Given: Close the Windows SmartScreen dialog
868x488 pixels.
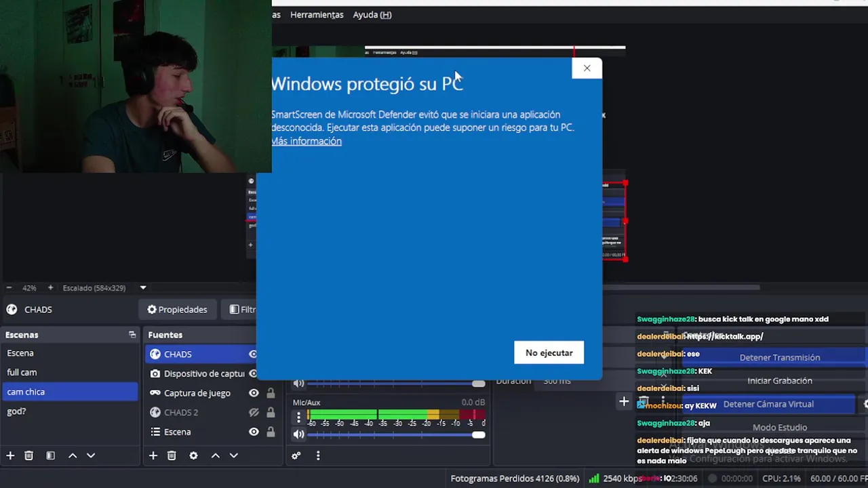Looking at the screenshot, I should pyautogui.click(x=587, y=68).
